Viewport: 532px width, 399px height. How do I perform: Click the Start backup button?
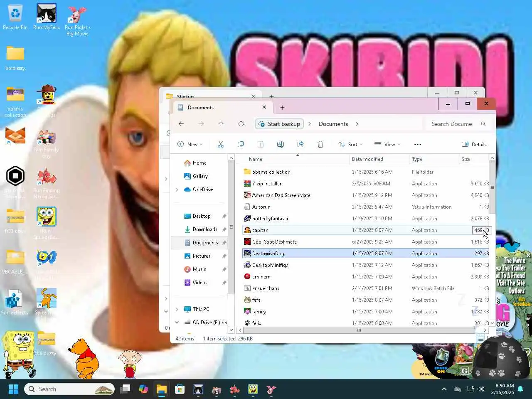pos(279,124)
